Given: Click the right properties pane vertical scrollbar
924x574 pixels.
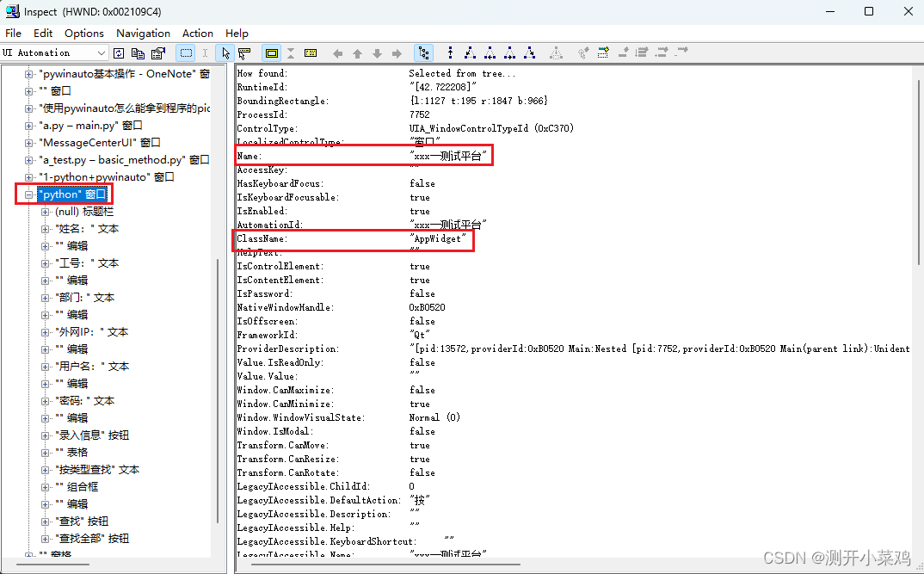Looking at the screenshot, I should pos(918,171).
